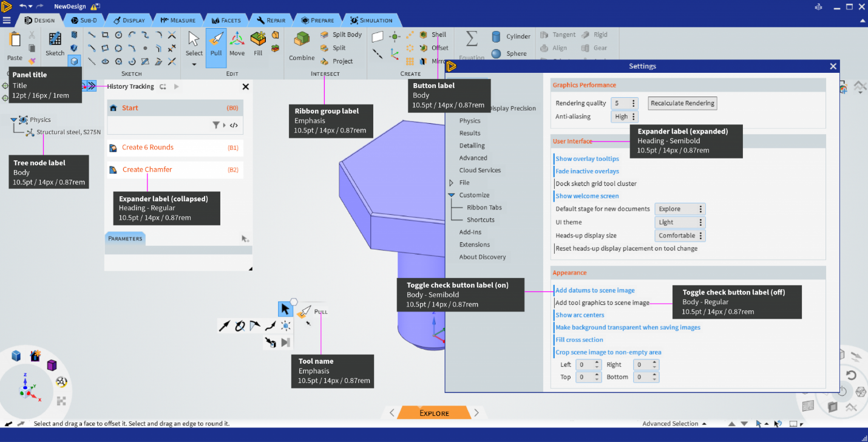Open the Anti-aliasing dropdown
Image resolution: width=868 pixels, height=442 pixels.
[625, 117]
